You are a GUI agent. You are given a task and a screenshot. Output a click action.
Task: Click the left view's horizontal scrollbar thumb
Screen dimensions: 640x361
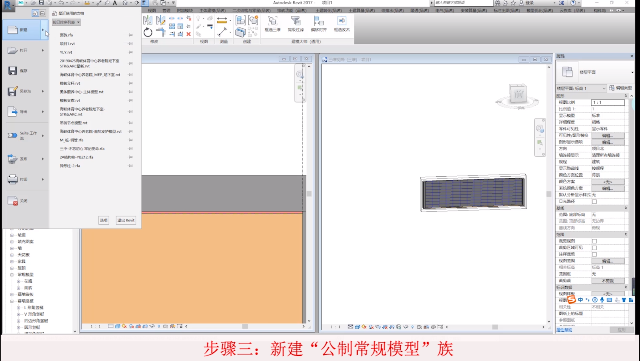pos(245,326)
